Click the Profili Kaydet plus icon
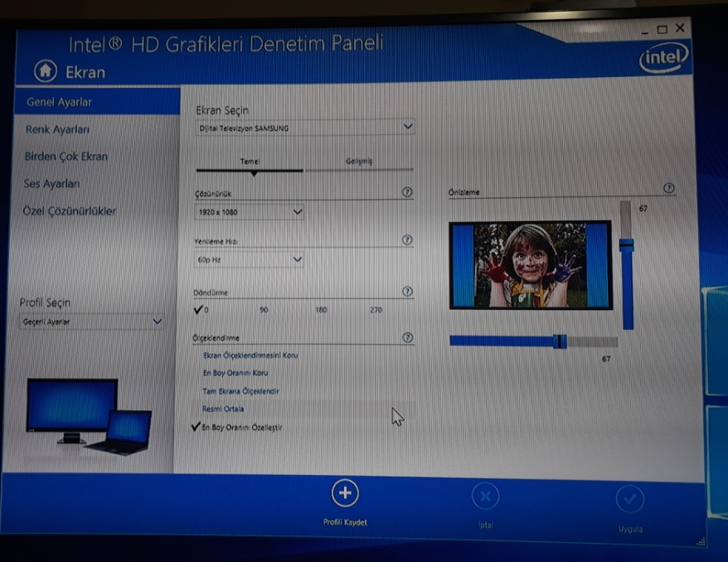The width and height of the screenshot is (728, 562). coord(345,493)
